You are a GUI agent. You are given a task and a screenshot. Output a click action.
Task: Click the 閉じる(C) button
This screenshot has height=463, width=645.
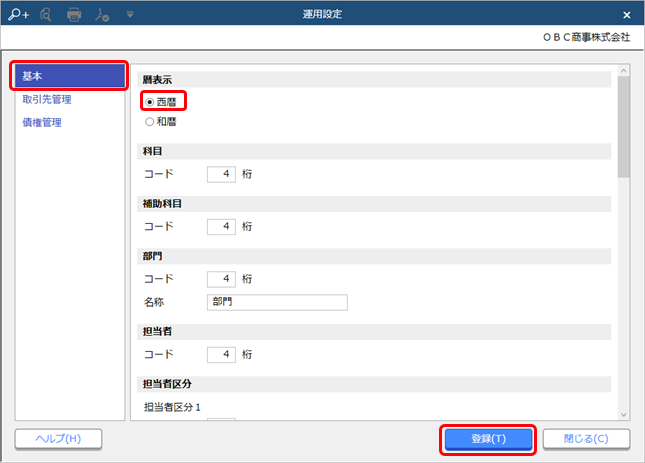tap(586, 439)
